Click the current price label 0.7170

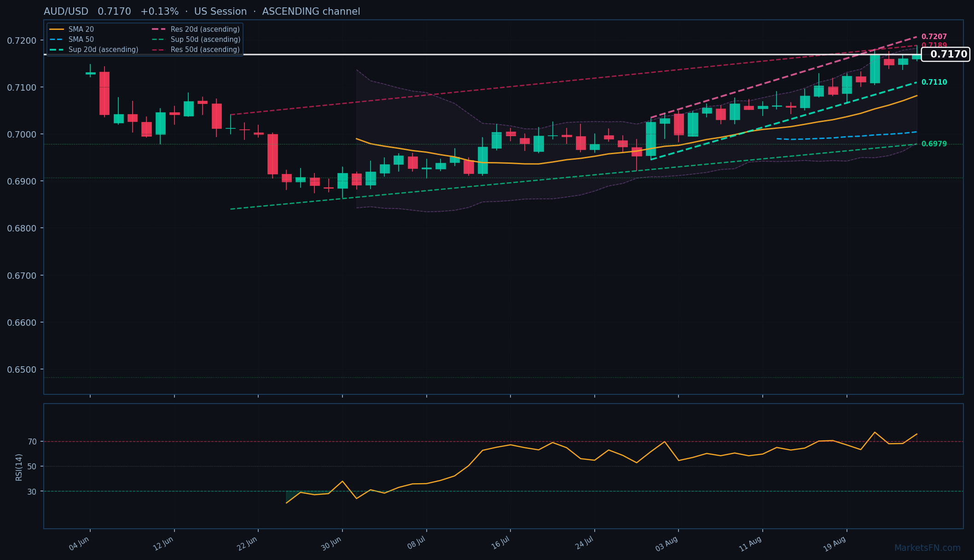click(x=945, y=54)
